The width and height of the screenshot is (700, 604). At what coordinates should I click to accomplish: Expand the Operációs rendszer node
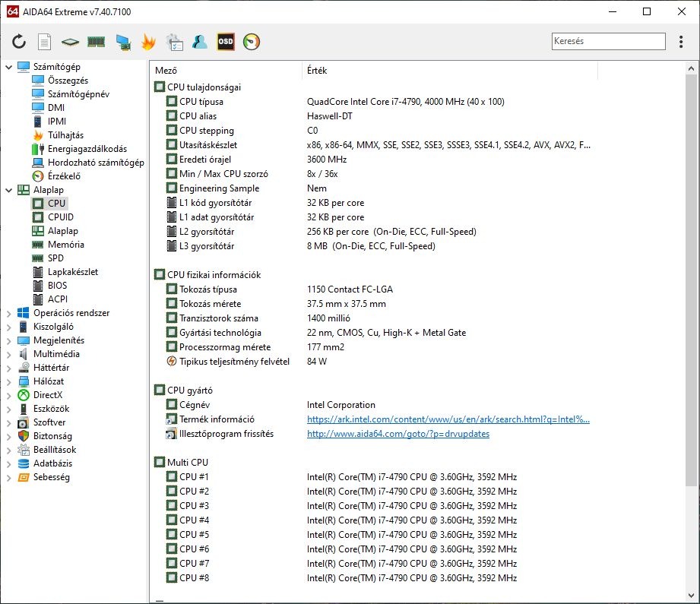click(x=8, y=313)
